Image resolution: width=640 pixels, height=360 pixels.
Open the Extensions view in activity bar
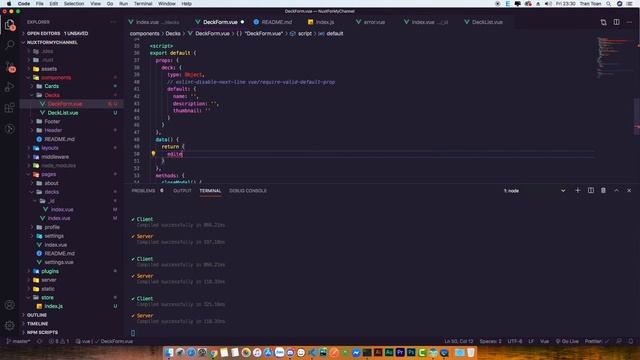(x=9, y=108)
